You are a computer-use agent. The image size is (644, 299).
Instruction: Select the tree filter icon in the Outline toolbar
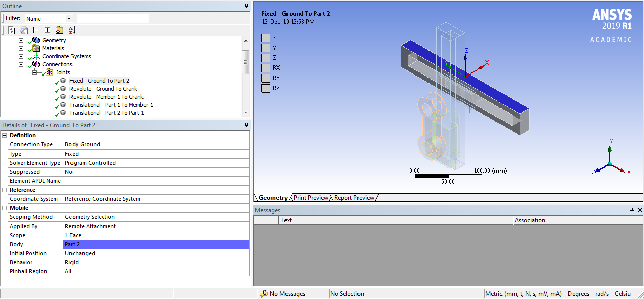36,30
